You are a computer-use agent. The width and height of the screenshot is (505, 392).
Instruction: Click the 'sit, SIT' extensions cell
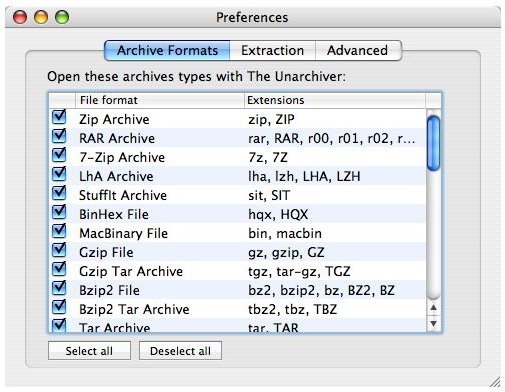click(269, 195)
